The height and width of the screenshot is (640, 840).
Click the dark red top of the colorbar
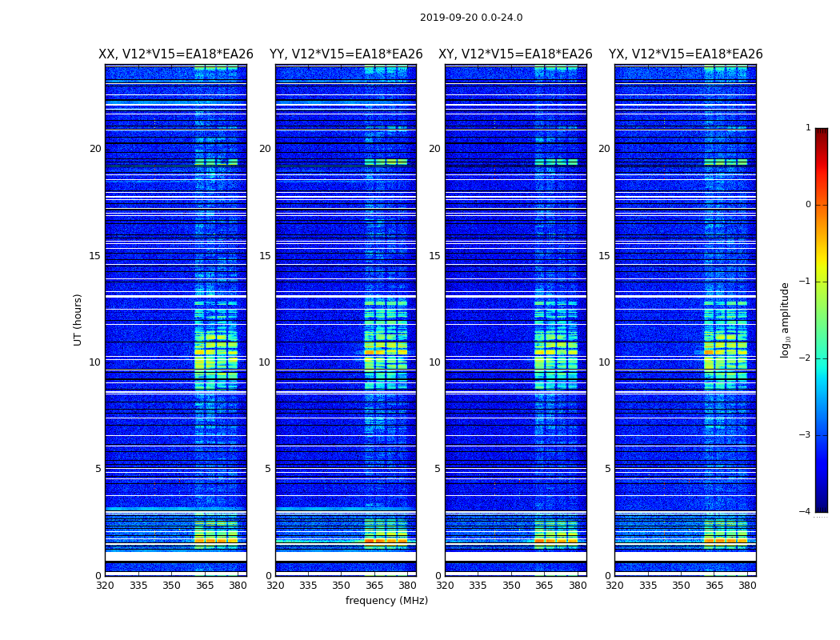[x=821, y=133]
